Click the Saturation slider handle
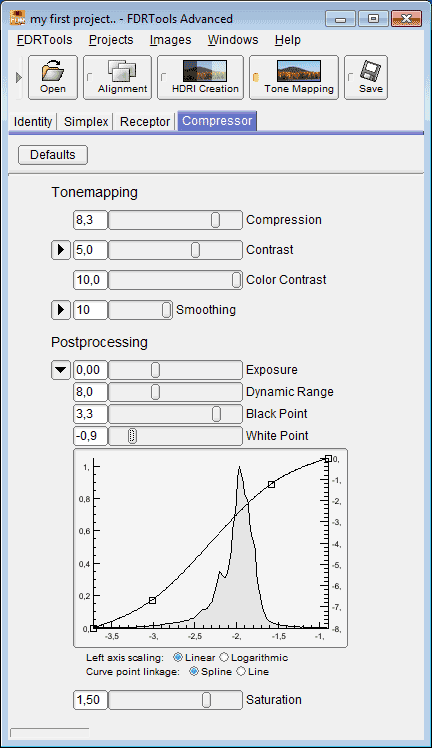Screen dimensions: 432x748 point(206,700)
